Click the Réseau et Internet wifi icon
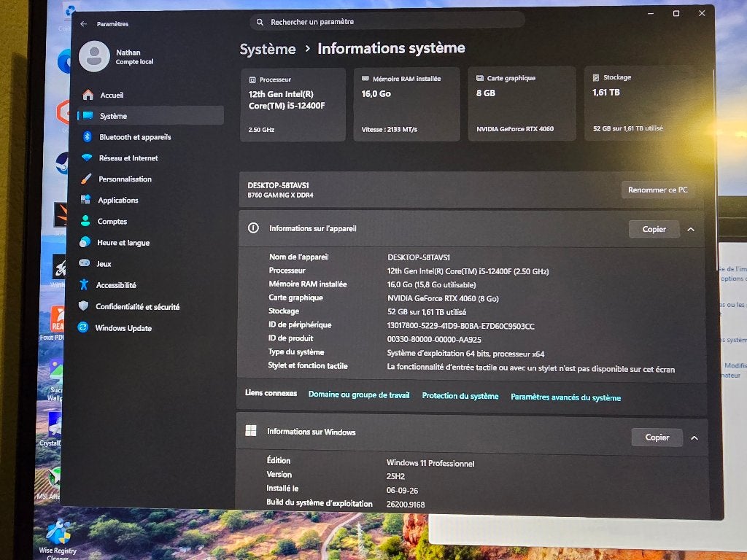 pyautogui.click(x=87, y=157)
